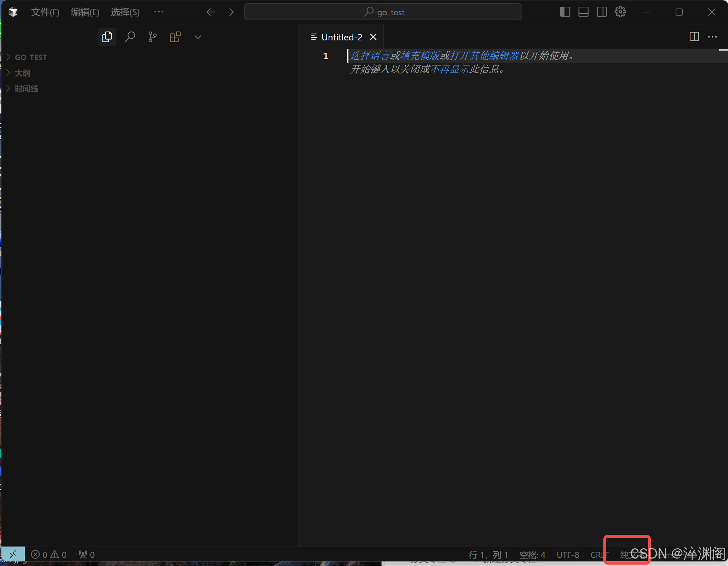728x566 pixels.
Task: Open the 编辑(E) menu
Action: point(85,12)
